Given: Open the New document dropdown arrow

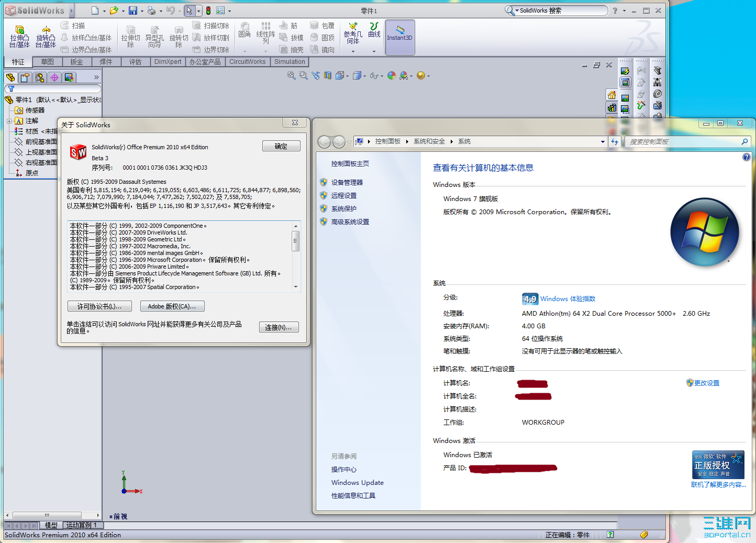Looking at the screenshot, I should point(104,11).
